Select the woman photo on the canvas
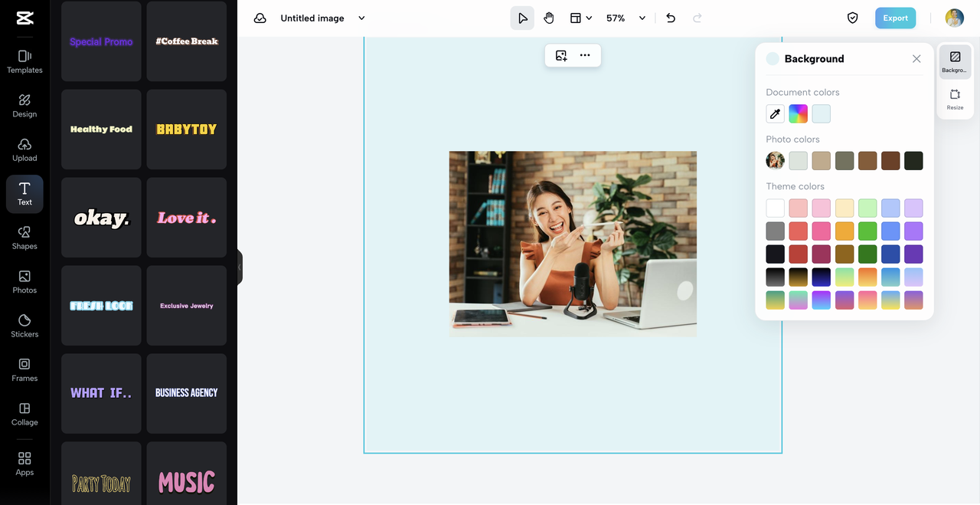The width and height of the screenshot is (980, 505). [x=573, y=244]
